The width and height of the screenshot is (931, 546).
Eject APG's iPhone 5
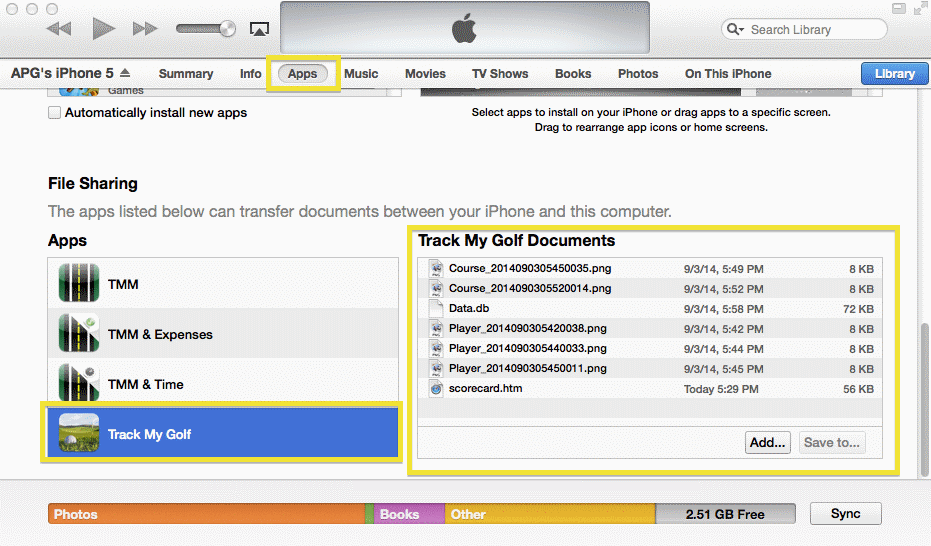click(125, 72)
